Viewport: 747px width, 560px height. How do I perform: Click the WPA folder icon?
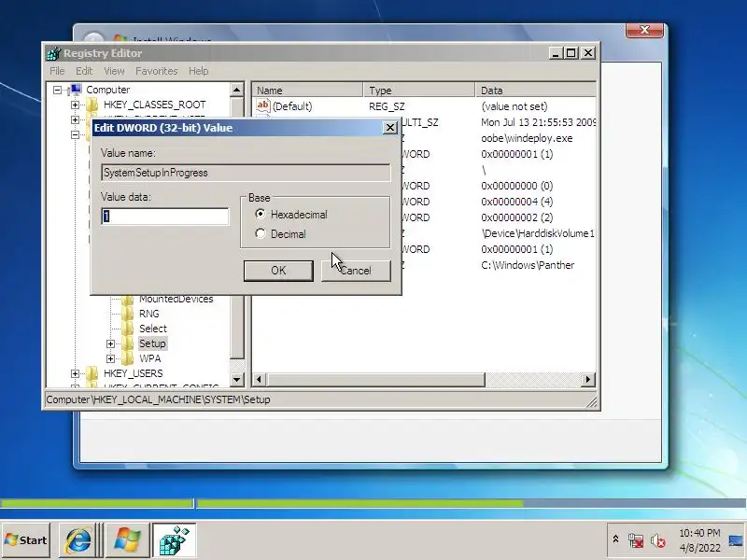(x=128, y=358)
